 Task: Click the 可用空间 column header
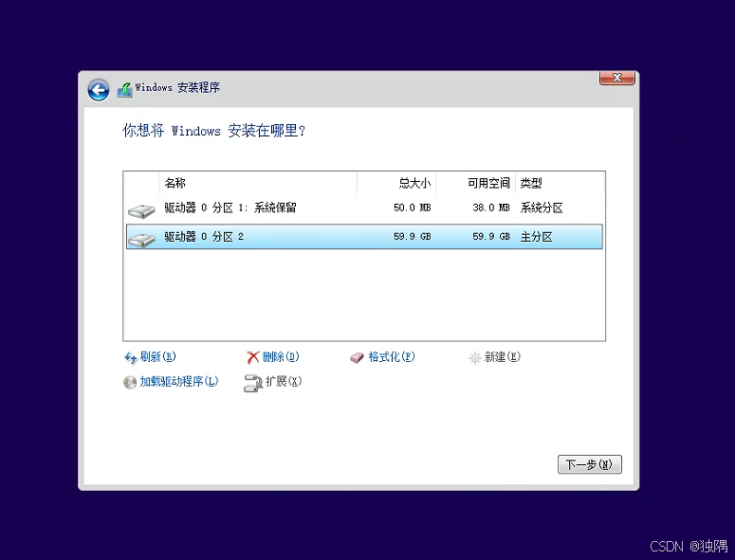click(476, 183)
